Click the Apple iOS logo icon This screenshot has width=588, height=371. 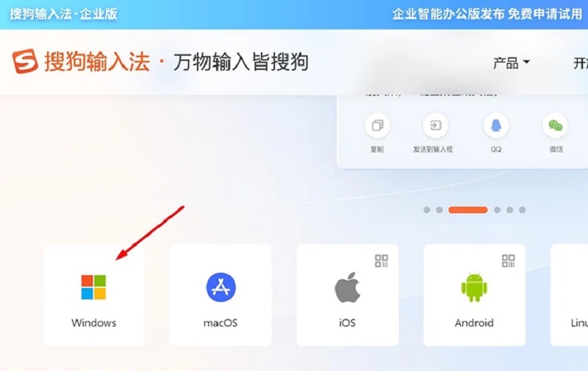tap(347, 287)
